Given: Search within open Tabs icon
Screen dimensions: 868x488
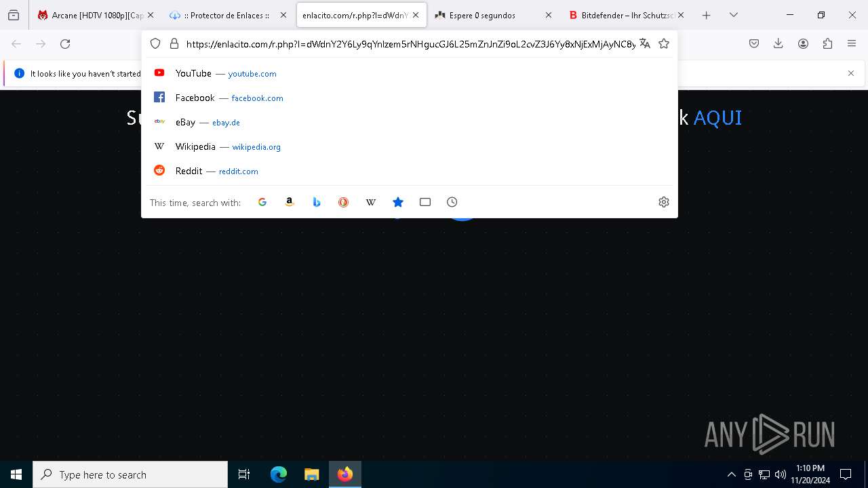Looking at the screenshot, I should pyautogui.click(x=425, y=202).
